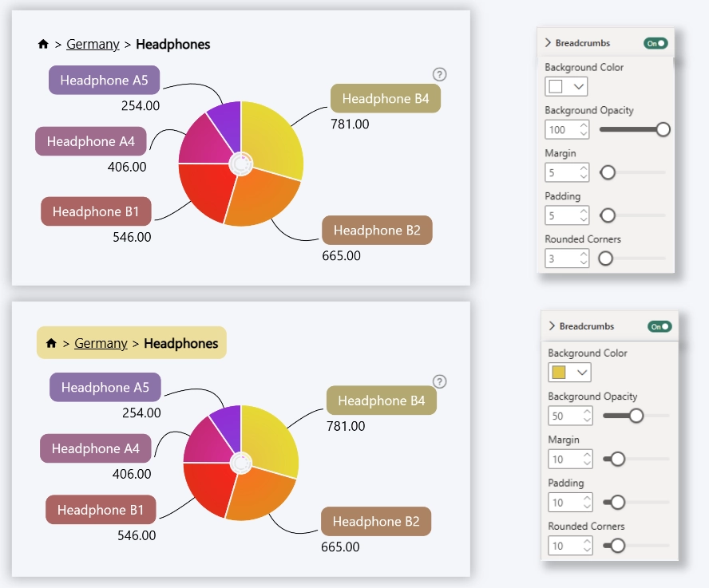Click the home icon in the yellow highlighted breadcrumb
709x588 pixels.
click(x=51, y=344)
